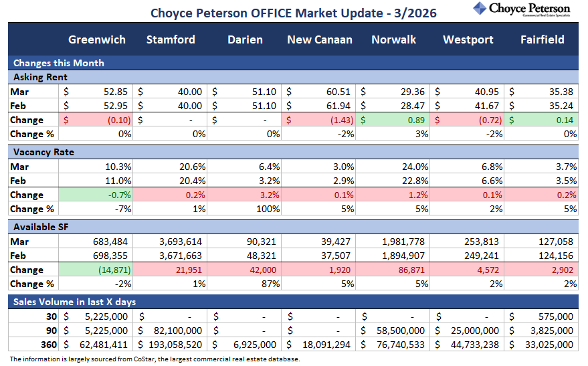Select Norwalk March available SF 1,981,778
Screen dimensions: 588x366
[x=393, y=242]
